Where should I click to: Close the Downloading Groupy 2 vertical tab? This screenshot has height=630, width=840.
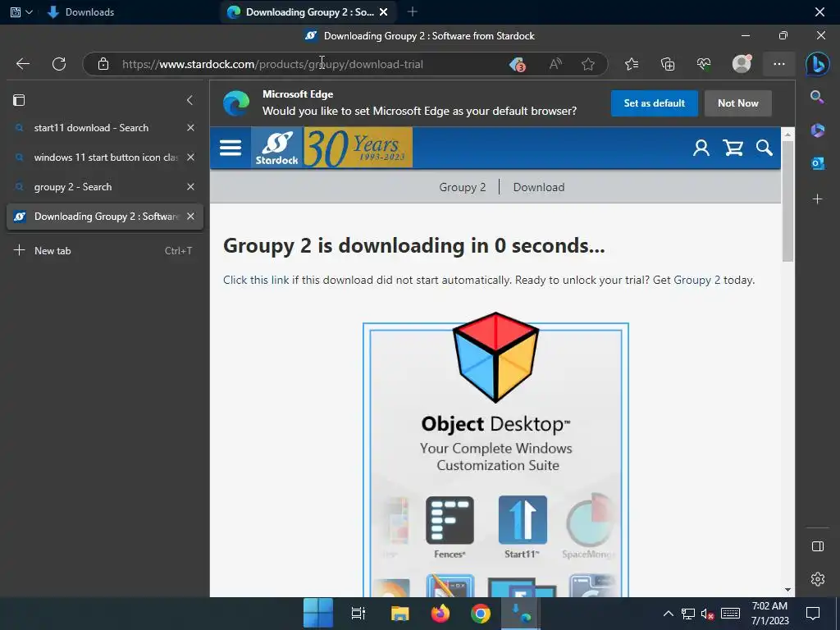click(x=190, y=217)
